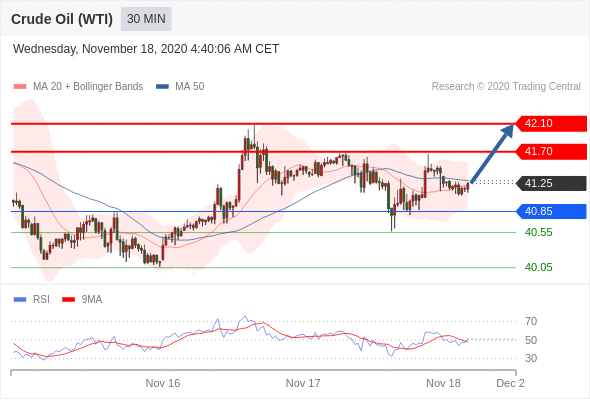590x400 pixels.
Task: Click the RSI 30 level label
Action: point(531,358)
